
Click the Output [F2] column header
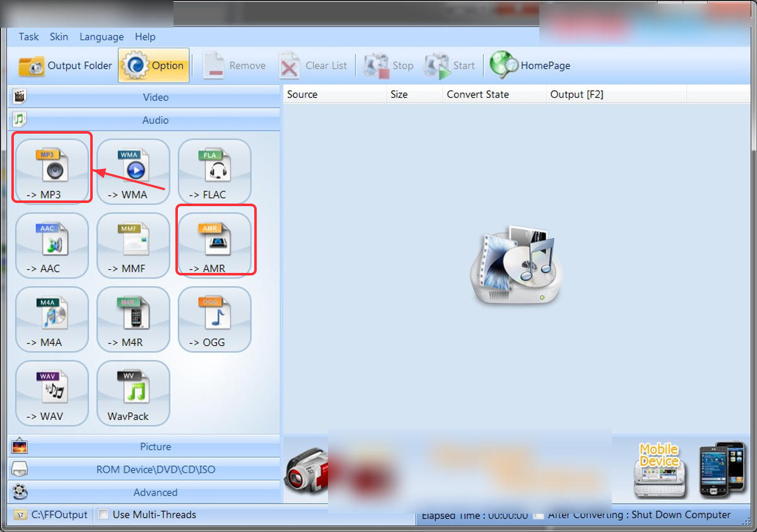tap(616, 94)
